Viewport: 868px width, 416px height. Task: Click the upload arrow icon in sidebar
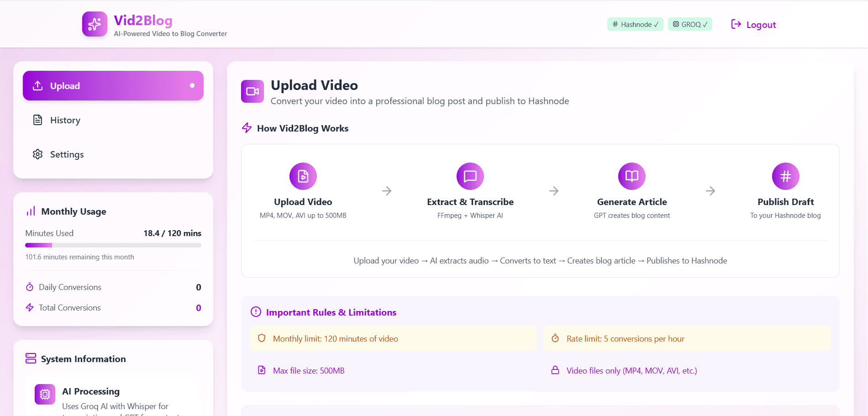click(38, 85)
